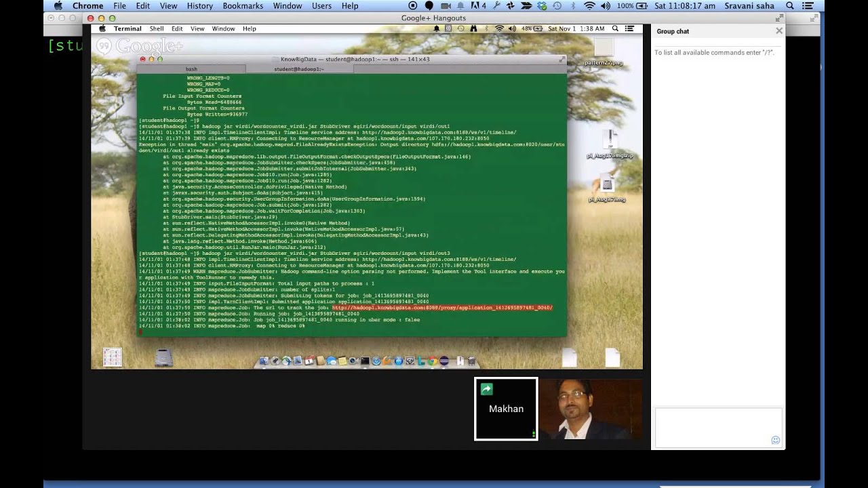The width and height of the screenshot is (868, 488).
Task: Select the Makhan participant thumbnail
Action: pos(506,409)
